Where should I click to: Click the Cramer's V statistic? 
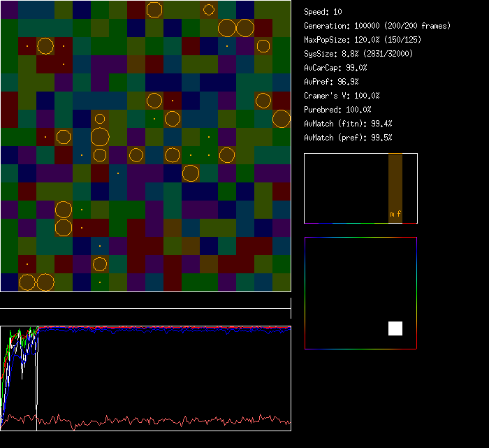click(x=342, y=96)
